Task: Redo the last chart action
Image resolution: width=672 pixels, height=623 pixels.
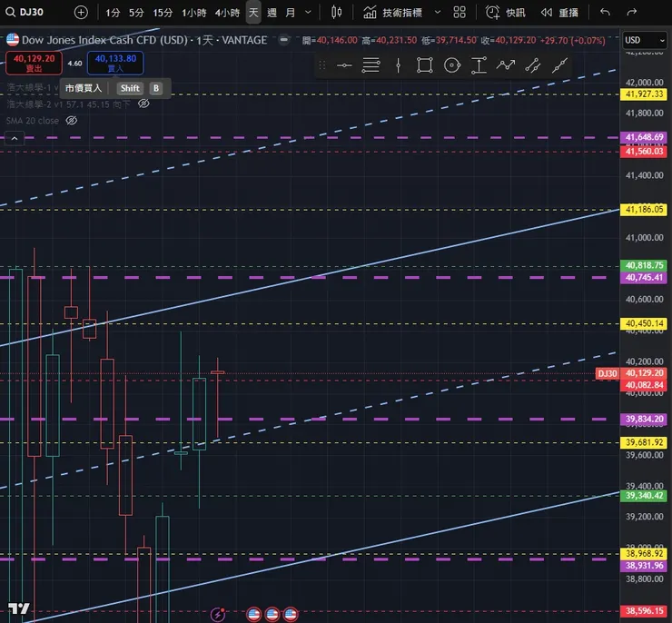Action: (x=632, y=13)
